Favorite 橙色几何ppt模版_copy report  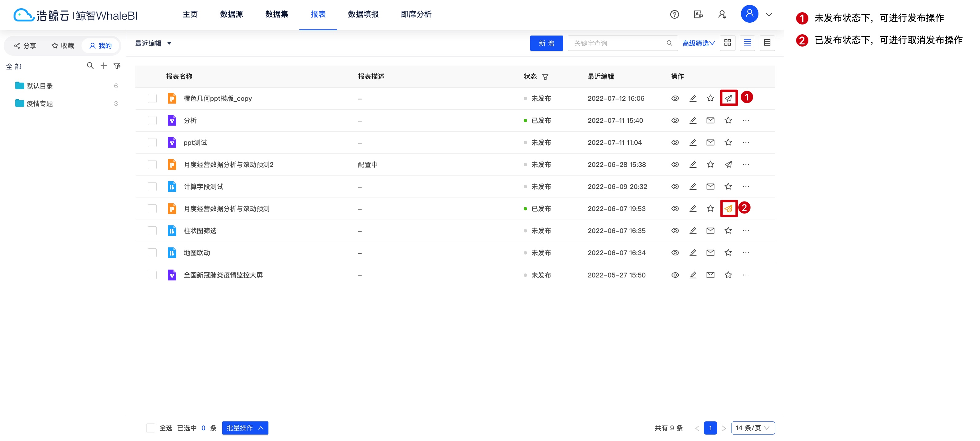[710, 99]
